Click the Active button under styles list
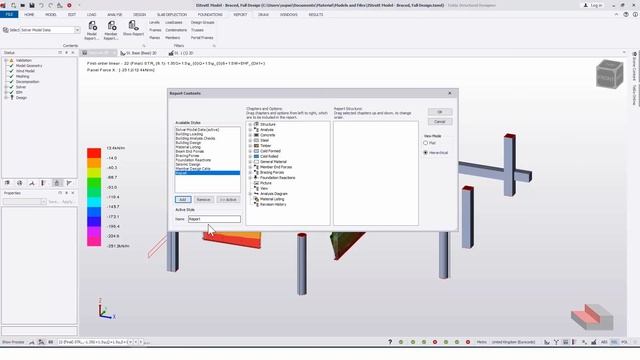The height and width of the screenshot is (360, 640). coord(228,200)
